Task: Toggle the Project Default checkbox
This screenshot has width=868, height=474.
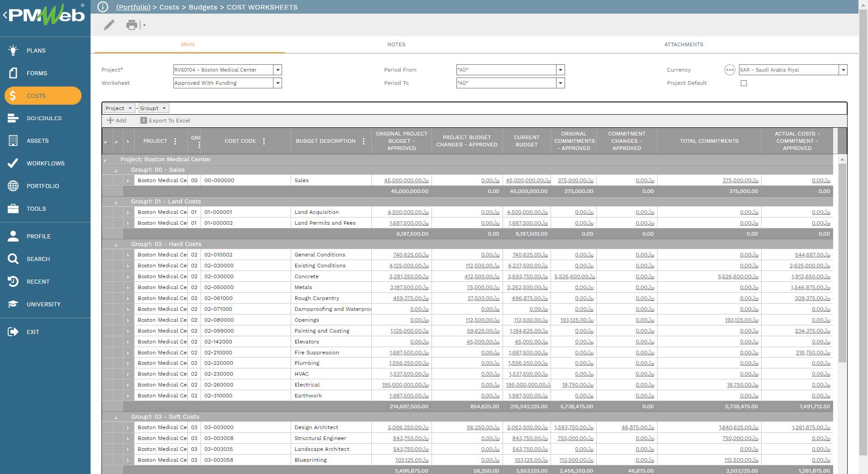Action: [743, 83]
